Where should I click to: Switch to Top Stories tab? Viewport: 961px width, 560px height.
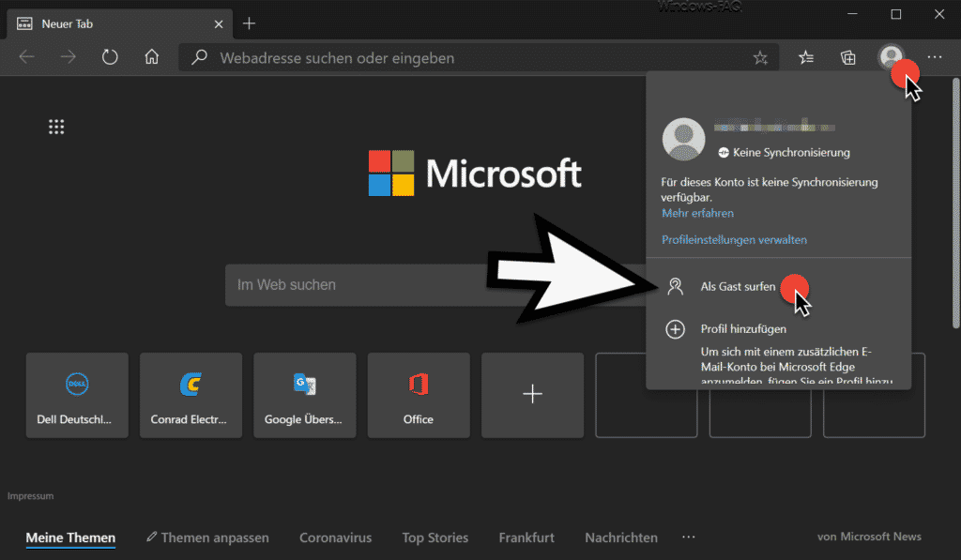point(435,537)
